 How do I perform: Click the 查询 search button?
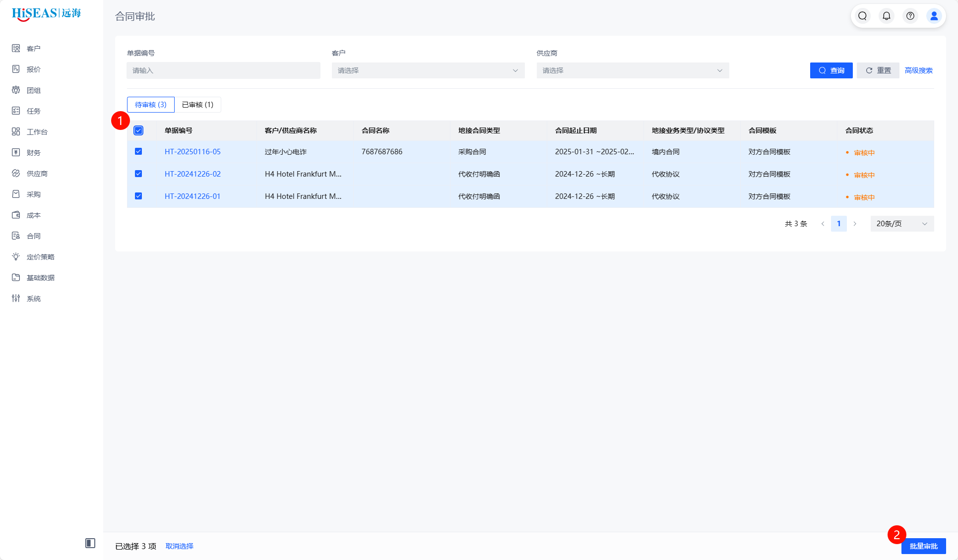point(831,70)
